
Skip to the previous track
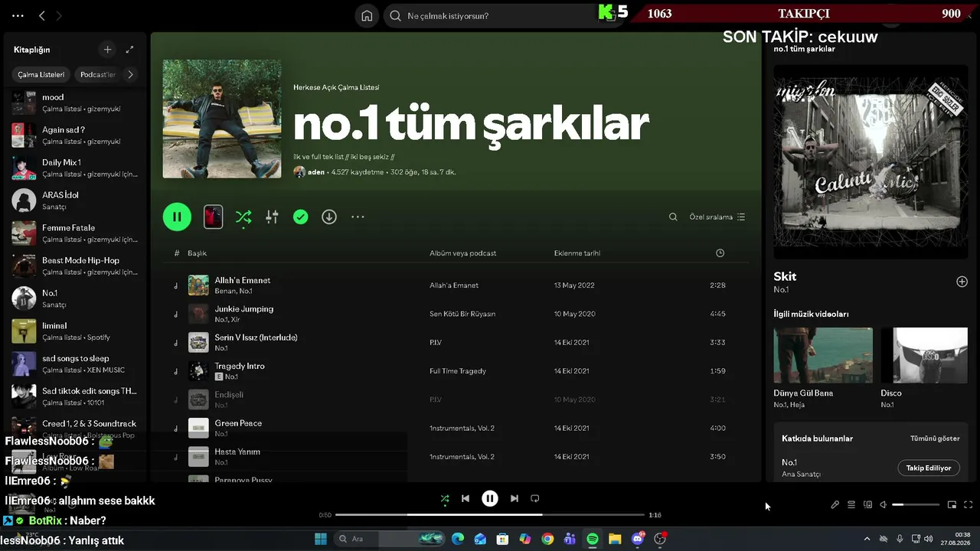(465, 498)
